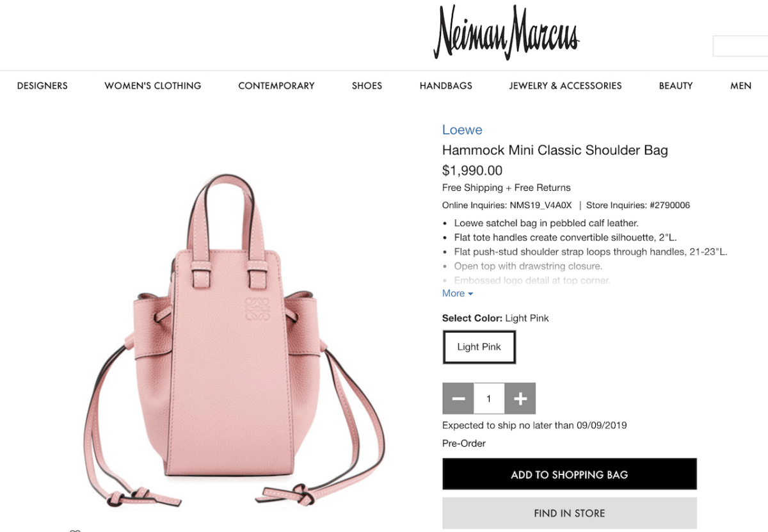Decrease quantity with the minus button

pos(458,399)
